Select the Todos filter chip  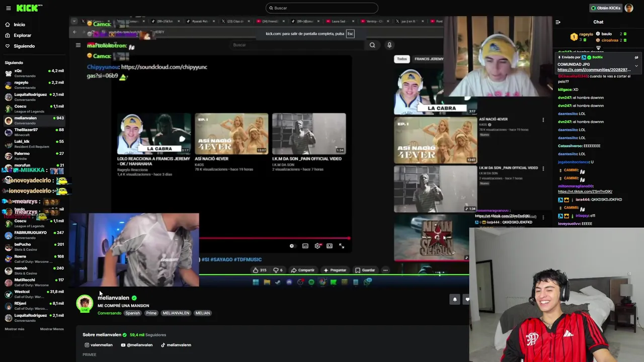click(401, 59)
